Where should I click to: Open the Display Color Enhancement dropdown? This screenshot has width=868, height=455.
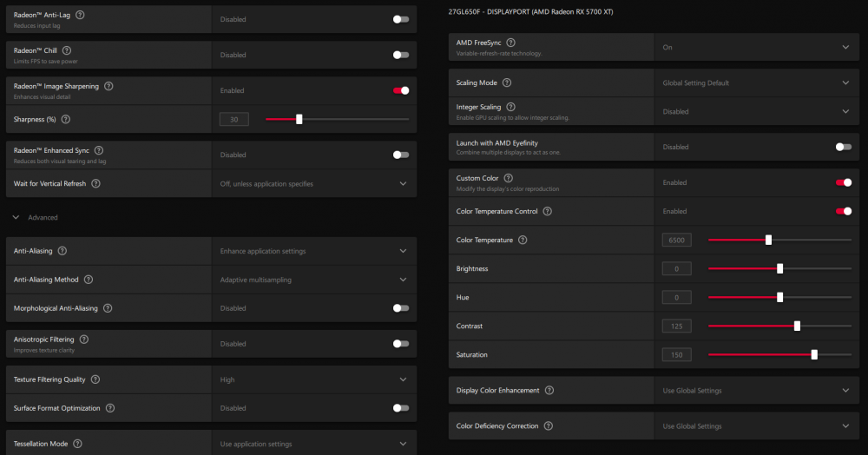point(845,391)
